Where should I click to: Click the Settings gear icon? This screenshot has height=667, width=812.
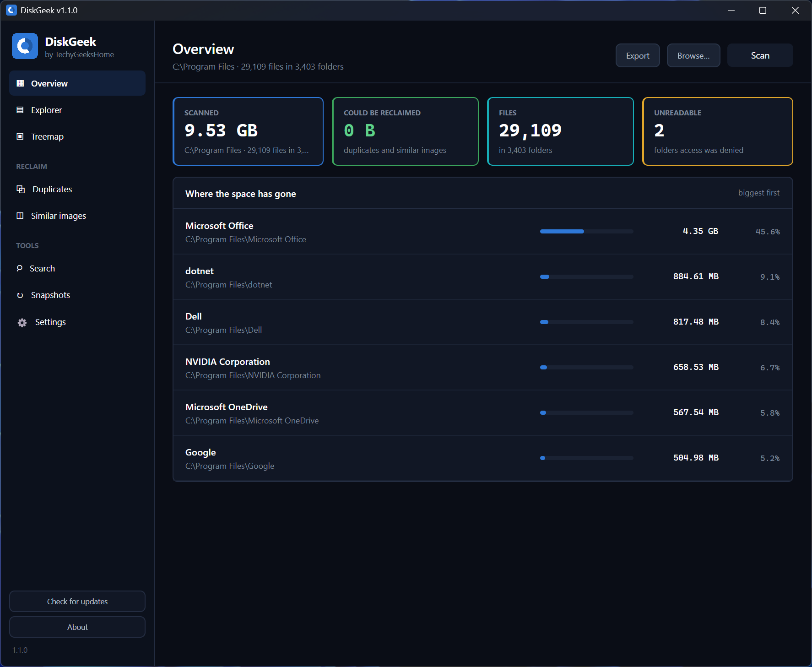tap(22, 323)
